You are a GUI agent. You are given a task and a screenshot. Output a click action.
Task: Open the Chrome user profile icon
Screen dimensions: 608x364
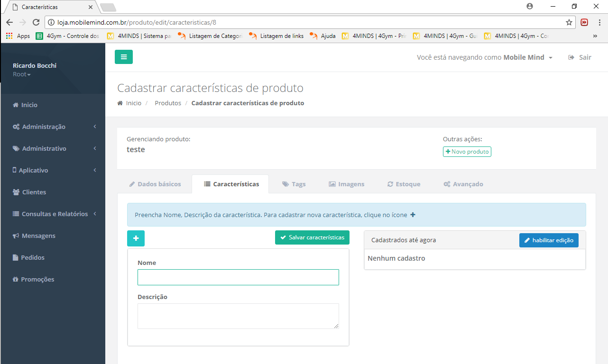(x=530, y=7)
